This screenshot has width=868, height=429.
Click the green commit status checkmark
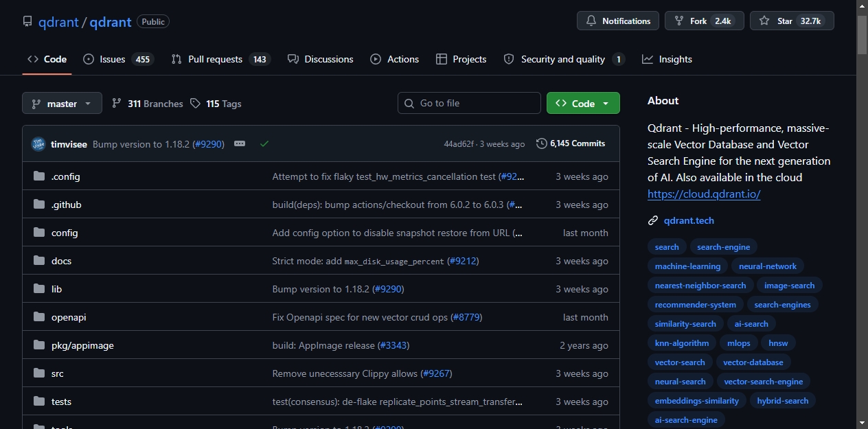point(264,144)
